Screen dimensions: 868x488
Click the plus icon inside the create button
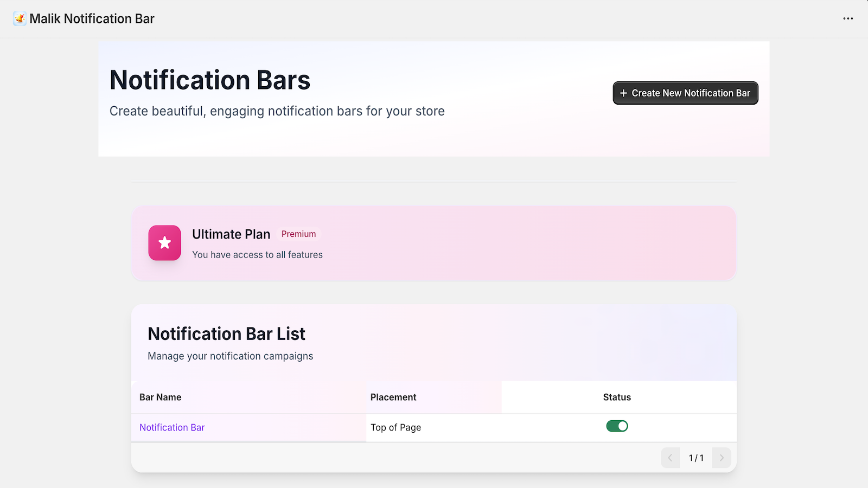[x=623, y=93]
